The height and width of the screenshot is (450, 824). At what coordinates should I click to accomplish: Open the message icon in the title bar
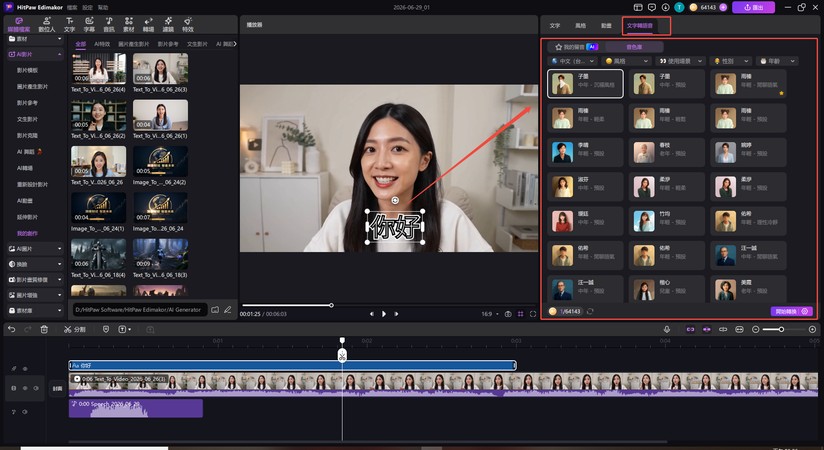652,7
